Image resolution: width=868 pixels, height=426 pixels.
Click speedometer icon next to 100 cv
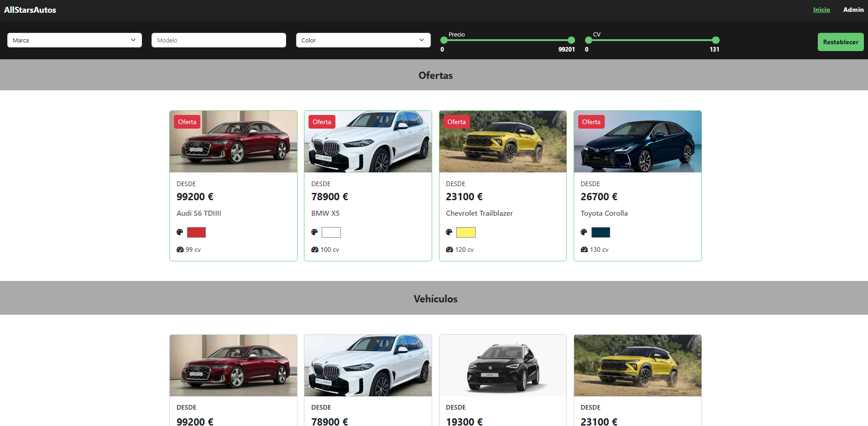point(315,249)
